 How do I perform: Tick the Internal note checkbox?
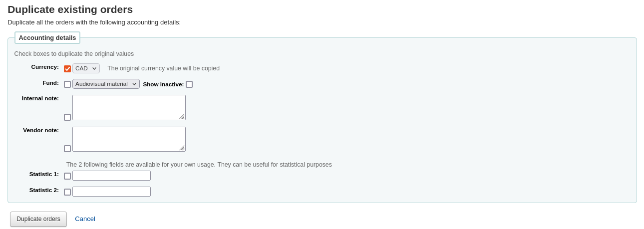(67, 117)
